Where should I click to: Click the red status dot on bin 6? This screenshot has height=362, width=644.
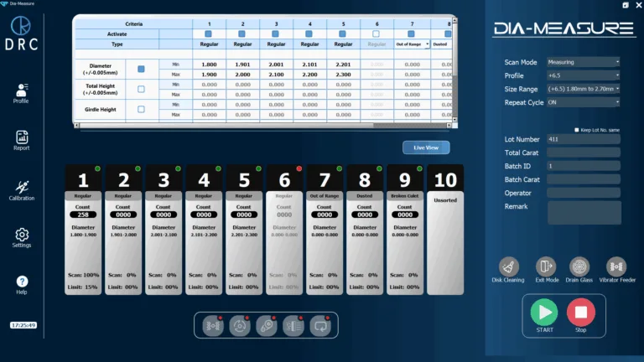[x=299, y=168]
